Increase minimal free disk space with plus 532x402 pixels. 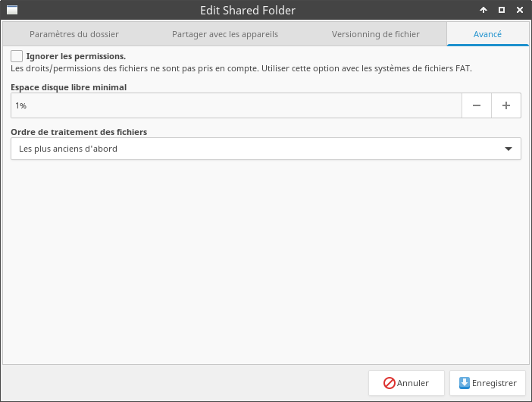tap(506, 105)
